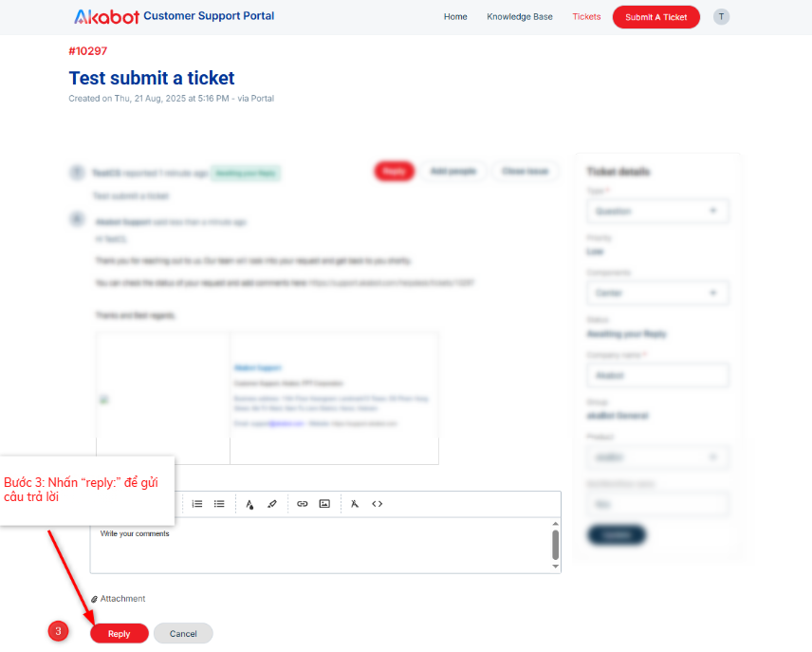Insert a bulleted list

tap(219, 504)
